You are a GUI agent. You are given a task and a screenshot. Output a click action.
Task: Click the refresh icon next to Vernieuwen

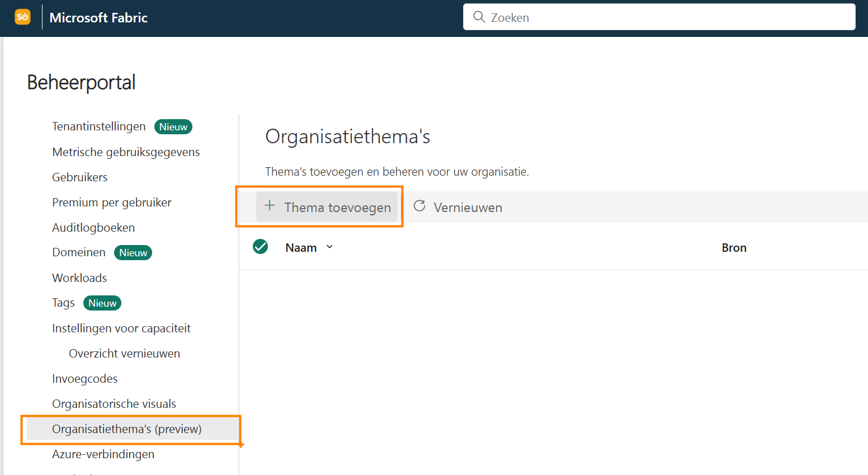click(419, 206)
